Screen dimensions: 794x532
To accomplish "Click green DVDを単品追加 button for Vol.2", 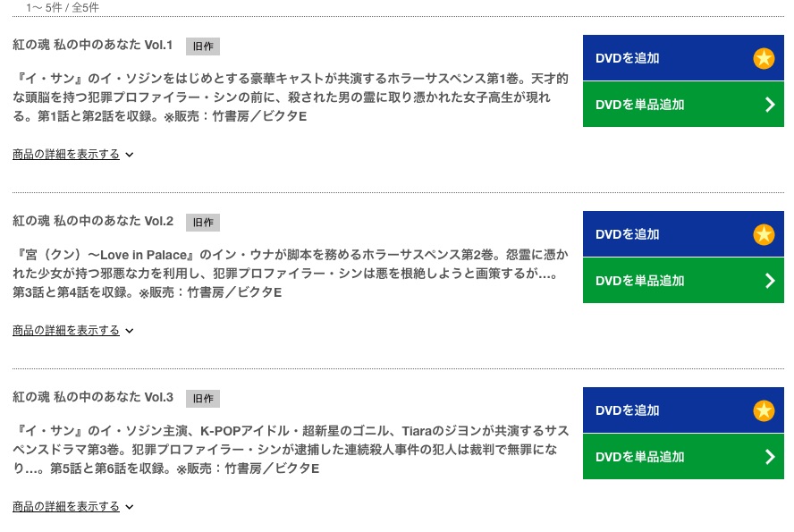I will pyautogui.click(x=683, y=281).
